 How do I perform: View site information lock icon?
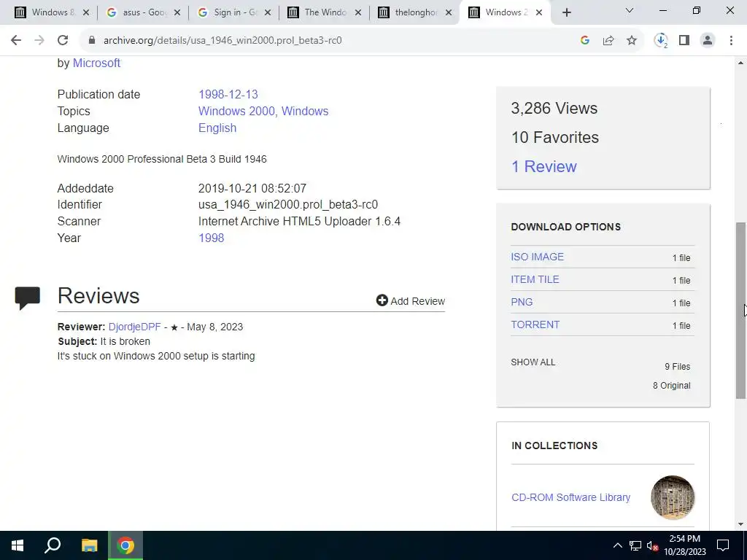92,41
